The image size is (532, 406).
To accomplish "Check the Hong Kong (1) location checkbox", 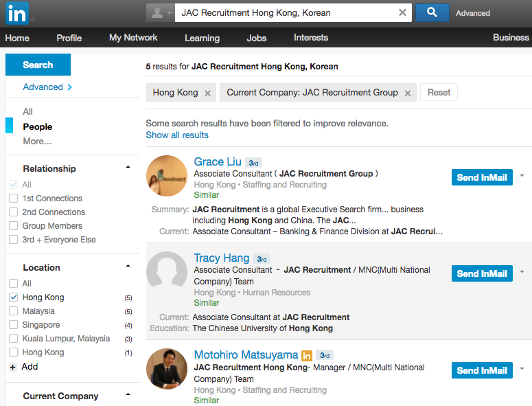I will tap(13, 352).
